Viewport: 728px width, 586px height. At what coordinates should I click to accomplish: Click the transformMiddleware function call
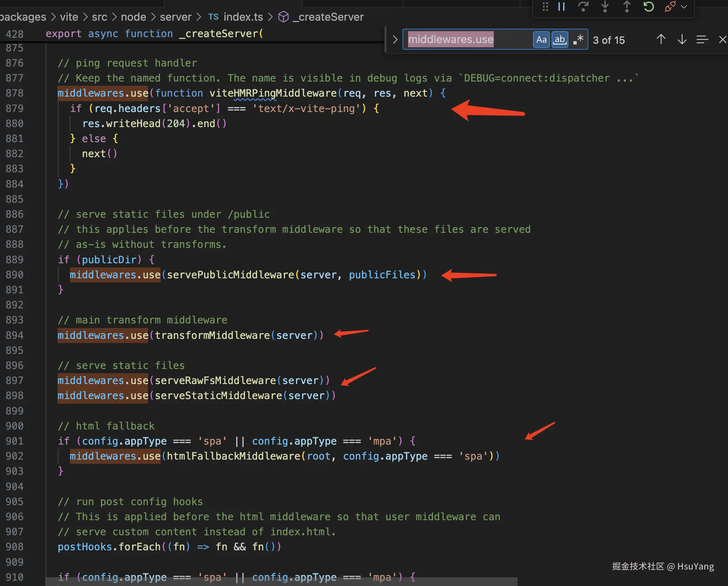point(212,335)
